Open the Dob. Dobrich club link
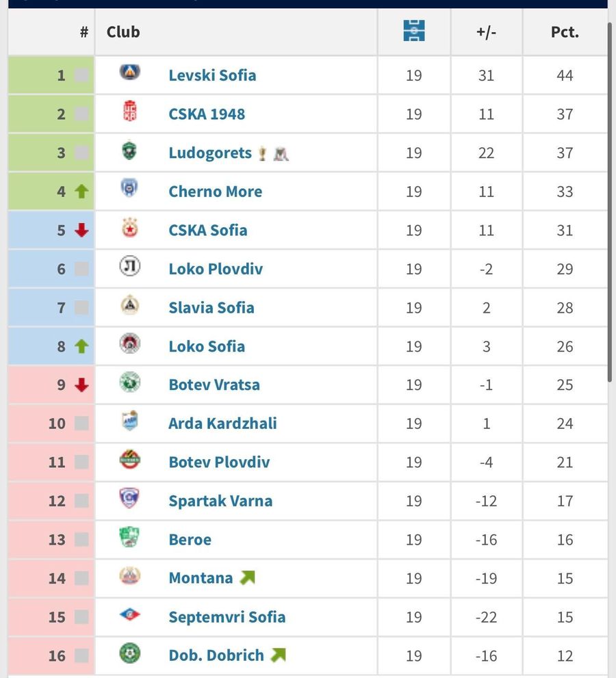This screenshot has height=678, width=616. coord(216,655)
